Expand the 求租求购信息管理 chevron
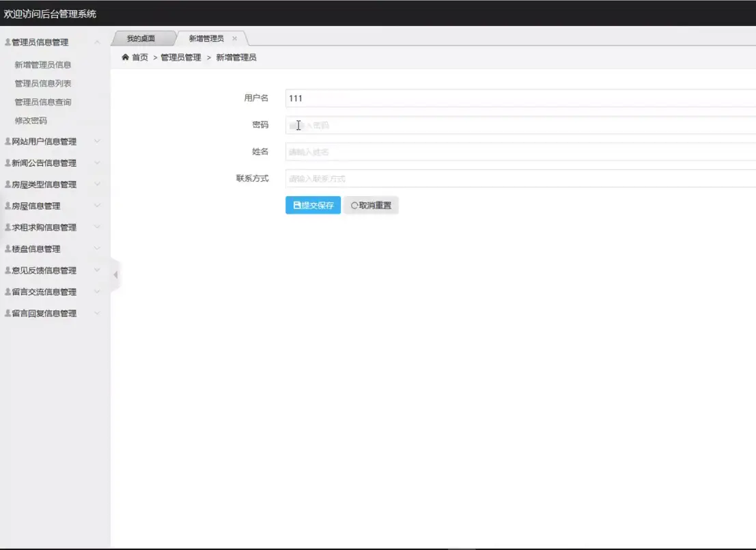Image resolution: width=756 pixels, height=550 pixels. 97,228
